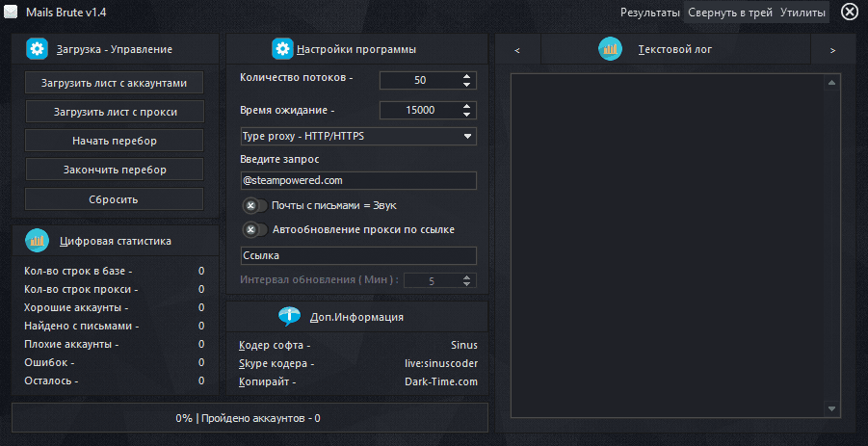Click the gear icon beside Настройки программы

[x=282, y=49]
